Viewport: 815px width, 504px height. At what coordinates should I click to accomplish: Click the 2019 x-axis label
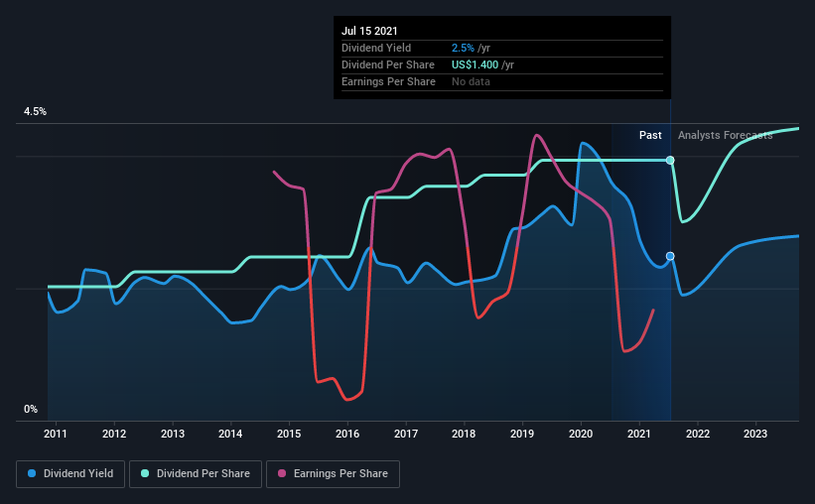pyautogui.click(x=522, y=434)
